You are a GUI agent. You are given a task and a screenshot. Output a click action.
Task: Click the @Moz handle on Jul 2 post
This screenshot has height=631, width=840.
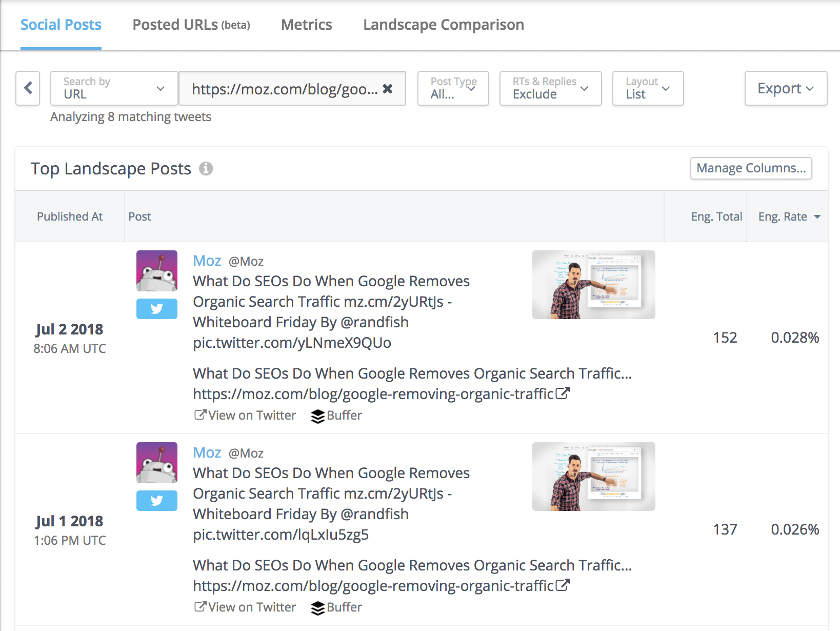click(x=246, y=262)
